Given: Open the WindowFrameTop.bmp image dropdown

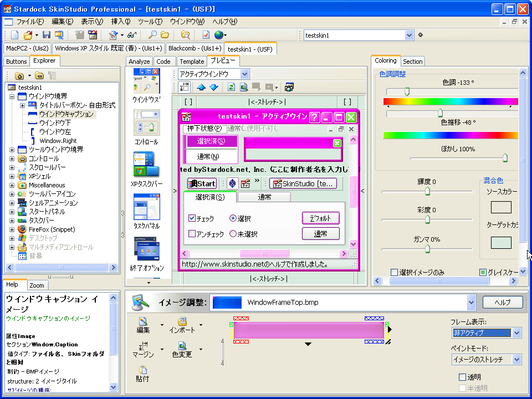Looking at the screenshot, I should [x=471, y=303].
